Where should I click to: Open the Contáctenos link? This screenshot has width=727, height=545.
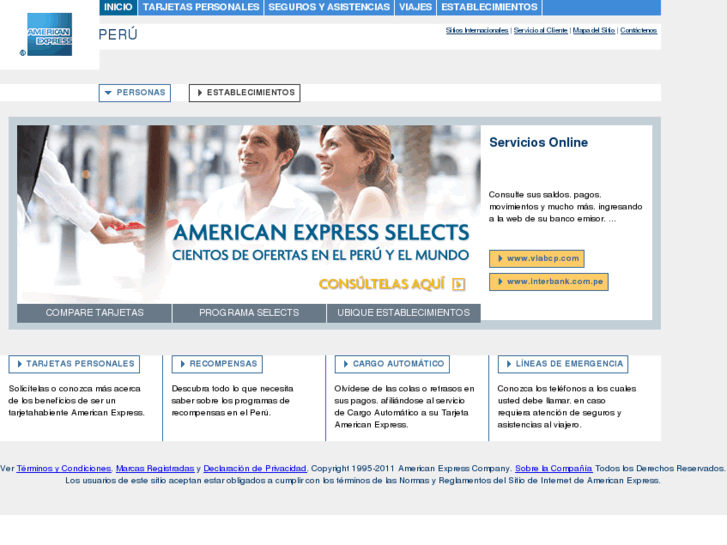tap(638, 31)
